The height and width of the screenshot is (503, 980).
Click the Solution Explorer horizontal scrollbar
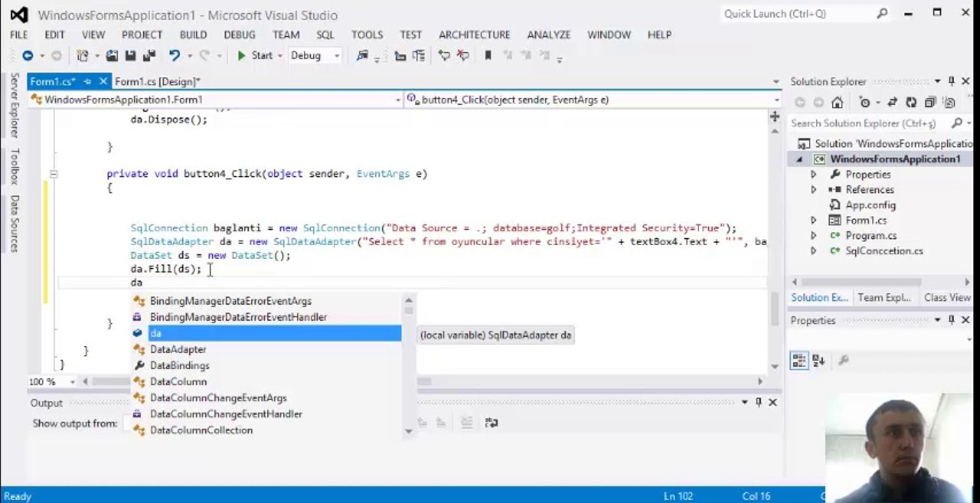point(882,282)
